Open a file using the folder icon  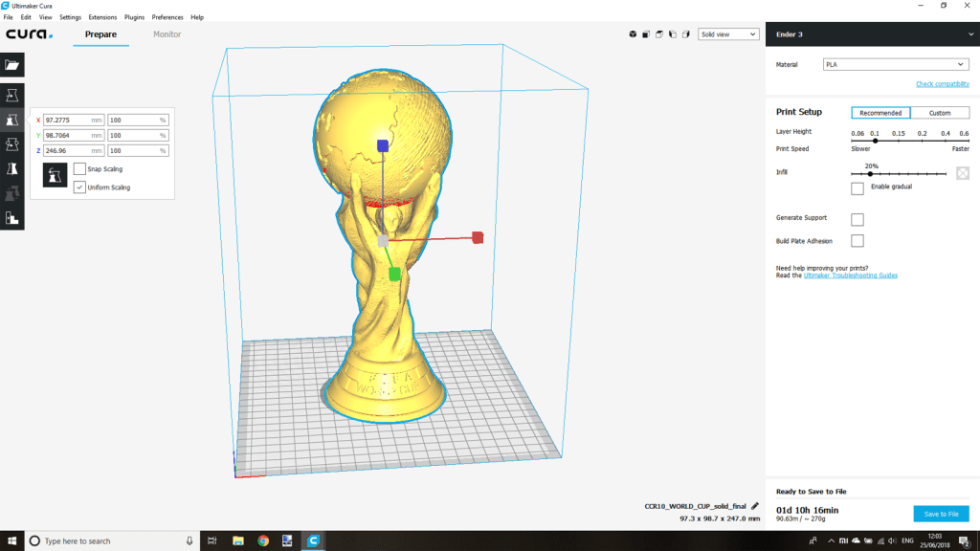click(12, 65)
